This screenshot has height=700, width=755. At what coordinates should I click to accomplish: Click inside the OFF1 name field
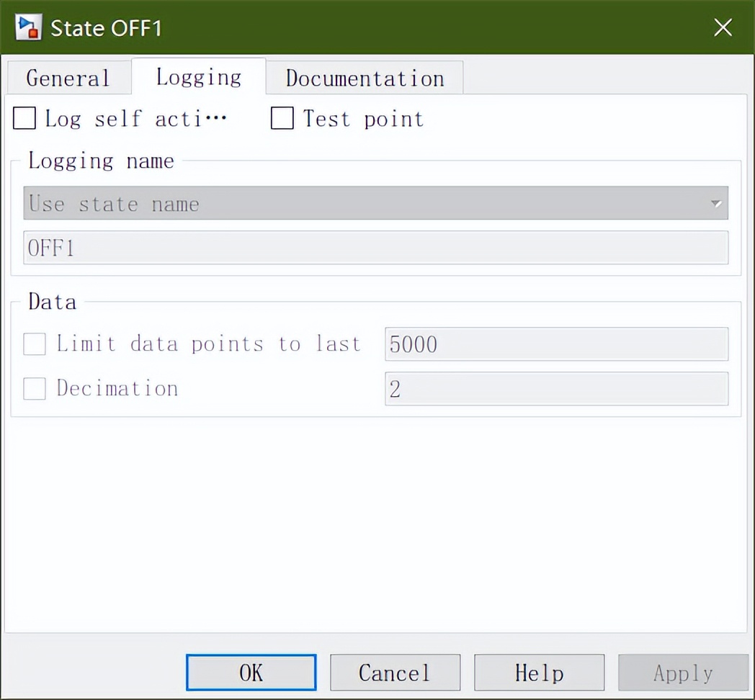click(375, 248)
